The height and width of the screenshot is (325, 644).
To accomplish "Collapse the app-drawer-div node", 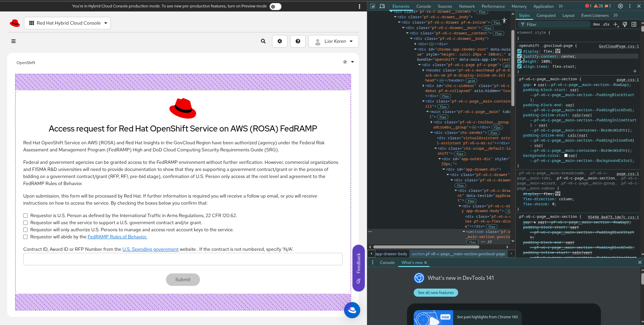I will 444,169.
